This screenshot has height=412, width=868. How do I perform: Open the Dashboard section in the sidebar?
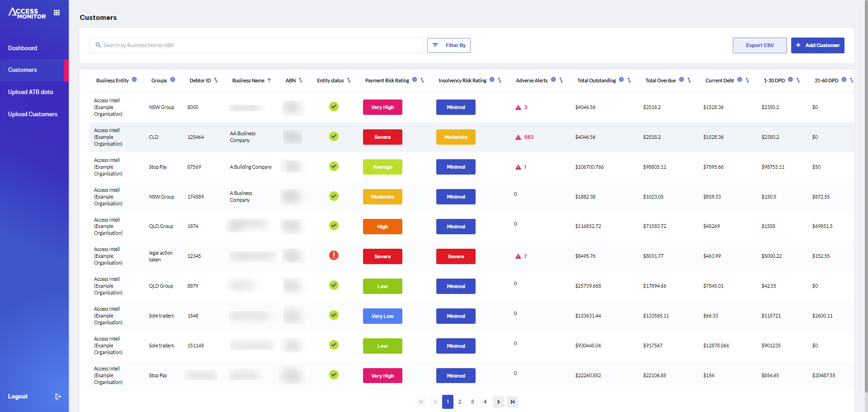click(23, 48)
